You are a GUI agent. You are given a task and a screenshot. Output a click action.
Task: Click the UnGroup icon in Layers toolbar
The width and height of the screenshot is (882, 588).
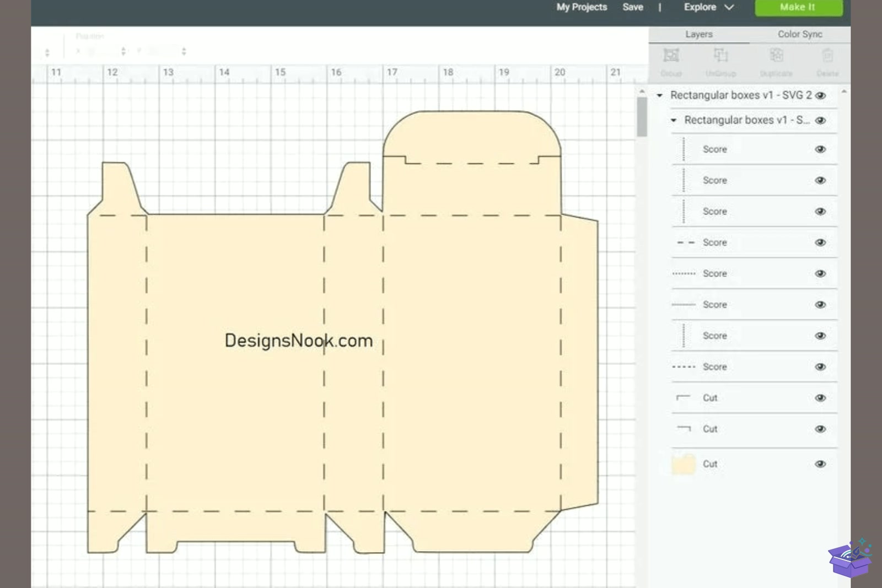(720, 56)
